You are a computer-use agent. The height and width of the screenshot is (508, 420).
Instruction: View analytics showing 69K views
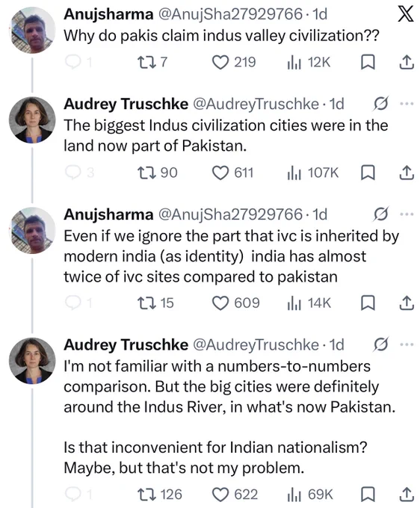coord(310,495)
